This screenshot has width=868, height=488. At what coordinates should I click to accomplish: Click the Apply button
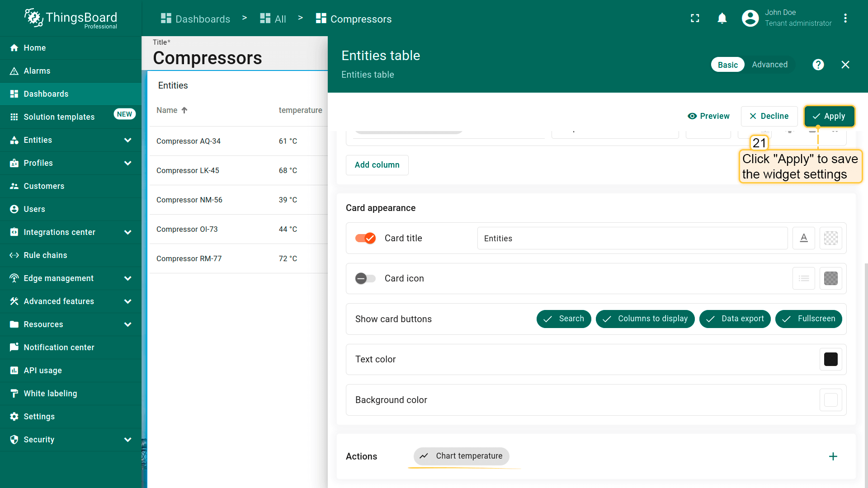[829, 116]
